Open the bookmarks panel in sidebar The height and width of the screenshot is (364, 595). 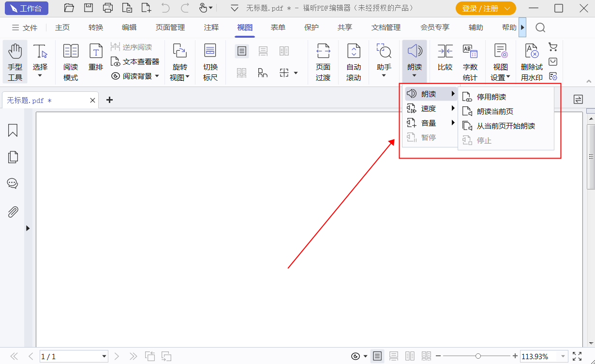coord(13,130)
